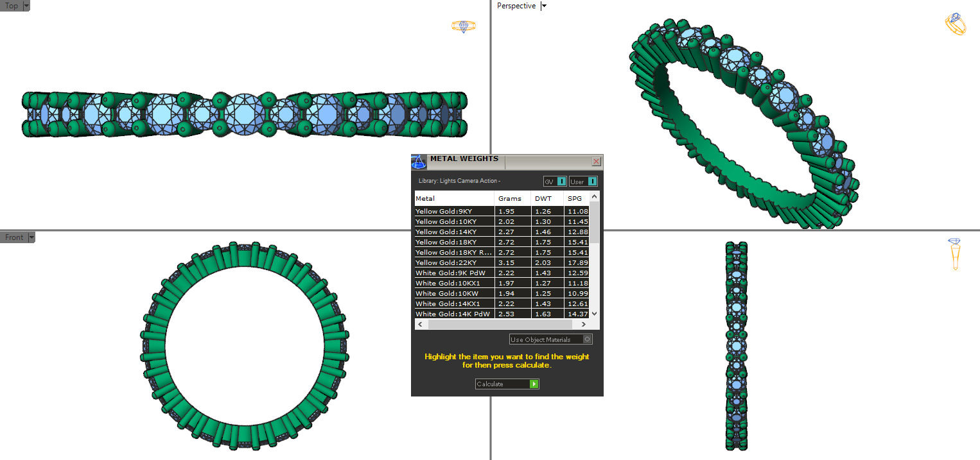Viewport: 980px width, 460px height.
Task: Select the White Gold:10KX1 row
Action: (x=502, y=283)
